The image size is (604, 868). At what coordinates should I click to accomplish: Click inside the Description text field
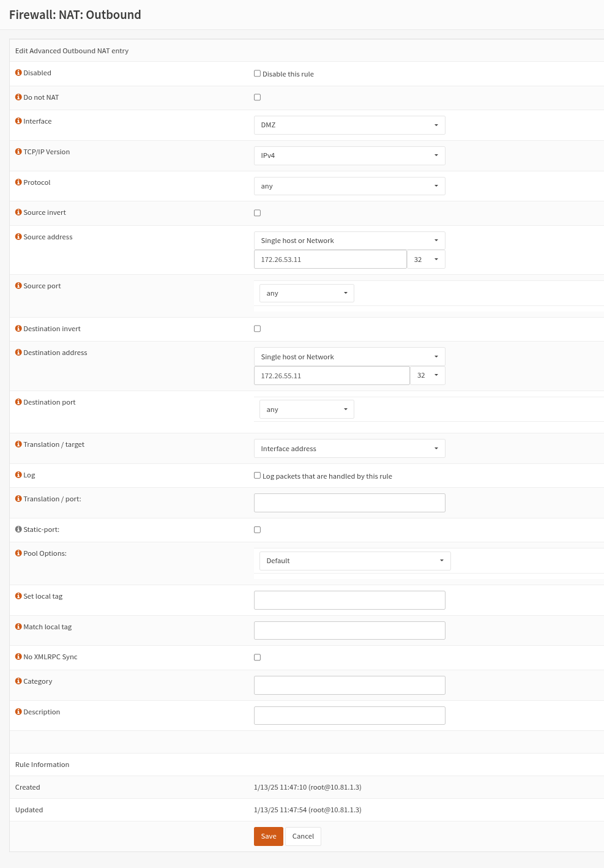349,715
